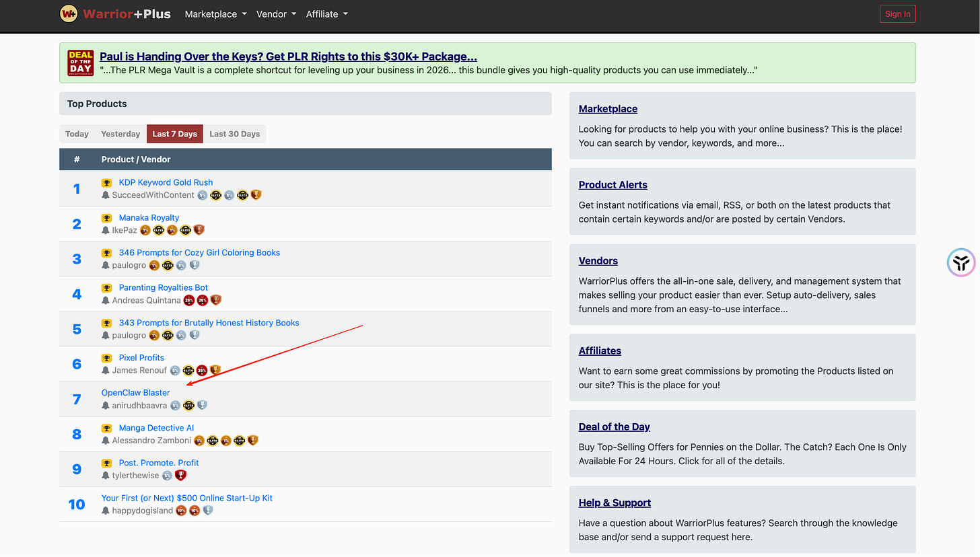980x557 pixels.
Task: Click the Elite badge next to James Renouf
Action: click(188, 370)
